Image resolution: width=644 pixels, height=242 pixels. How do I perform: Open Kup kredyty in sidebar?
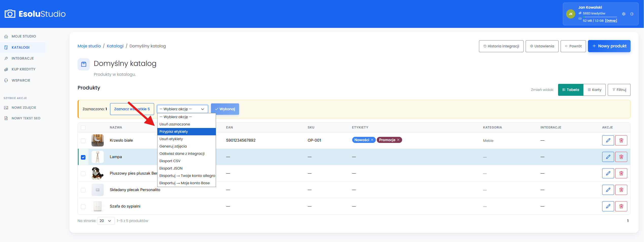pyautogui.click(x=23, y=69)
